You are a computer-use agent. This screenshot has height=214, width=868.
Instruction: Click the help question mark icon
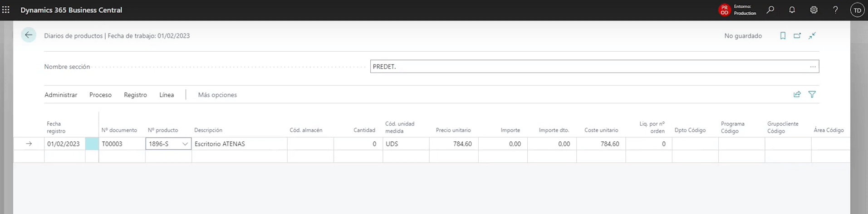[x=835, y=10]
